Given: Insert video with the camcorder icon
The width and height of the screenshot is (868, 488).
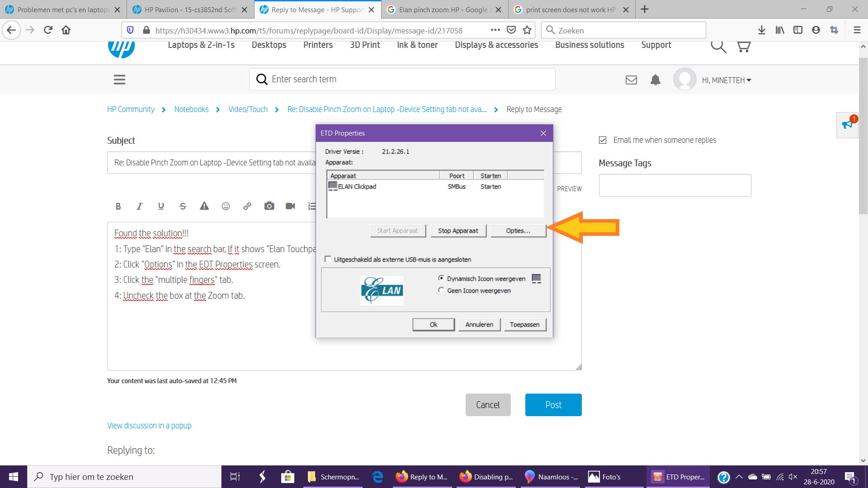Looking at the screenshot, I should click(x=290, y=206).
